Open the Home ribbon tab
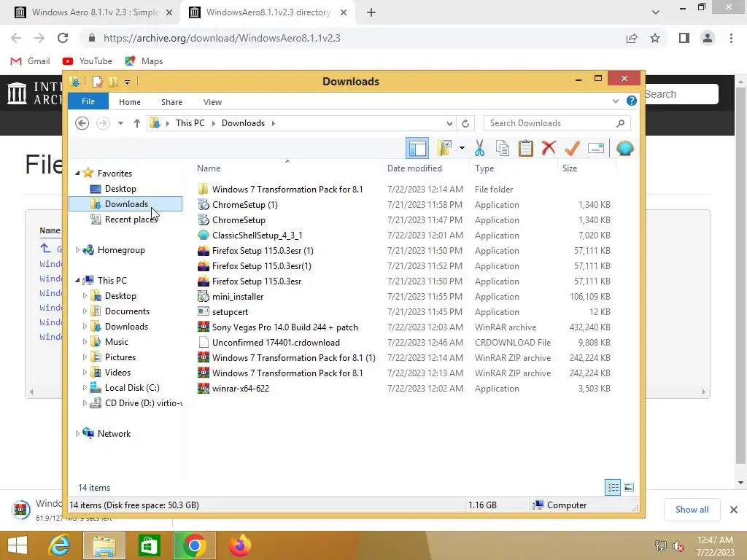 (130, 102)
